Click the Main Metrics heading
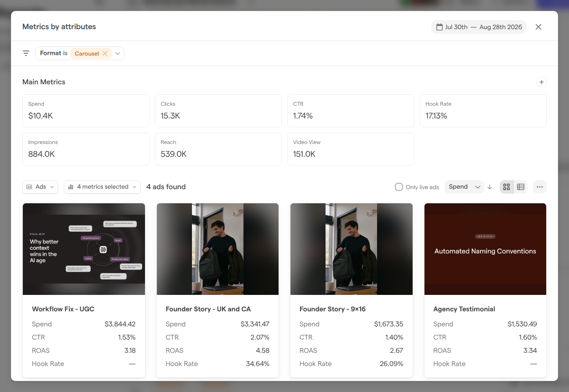The width and height of the screenshot is (569, 392). point(44,82)
